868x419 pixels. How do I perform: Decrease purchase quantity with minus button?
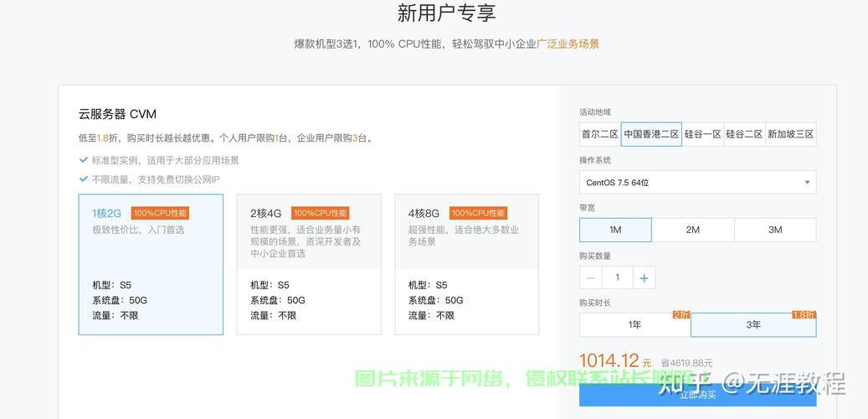click(591, 277)
